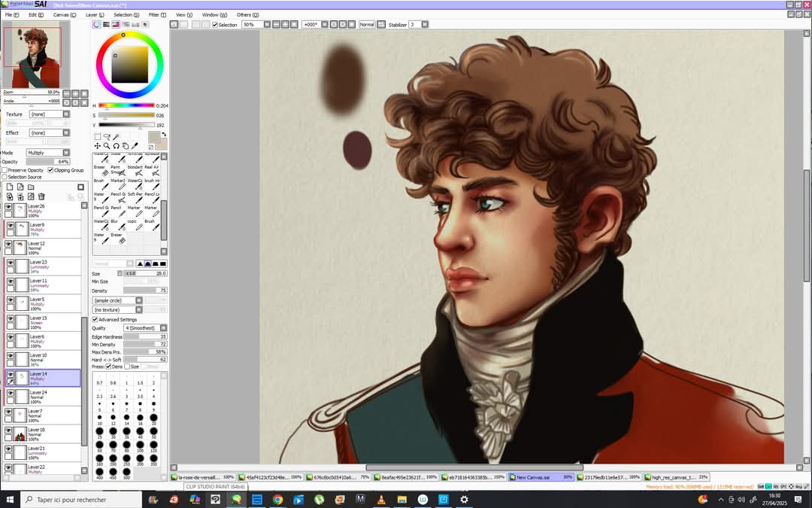The width and height of the screenshot is (812, 508).
Task: Choose the Blur tool
Action: tap(120, 224)
